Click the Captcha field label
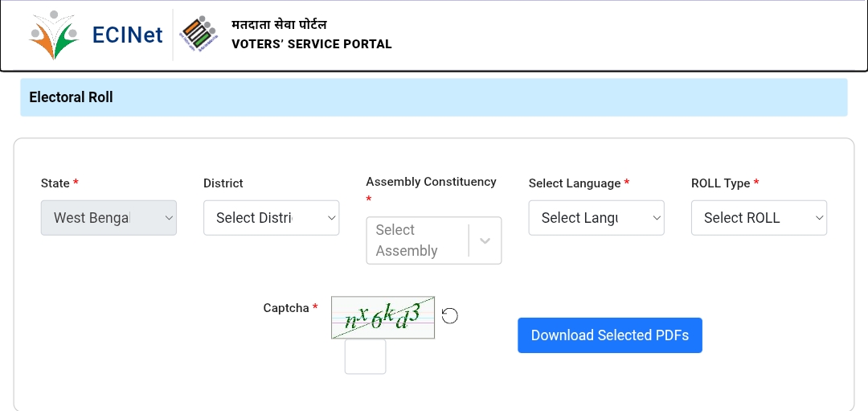Image resolution: width=868 pixels, height=411 pixels. click(286, 308)
